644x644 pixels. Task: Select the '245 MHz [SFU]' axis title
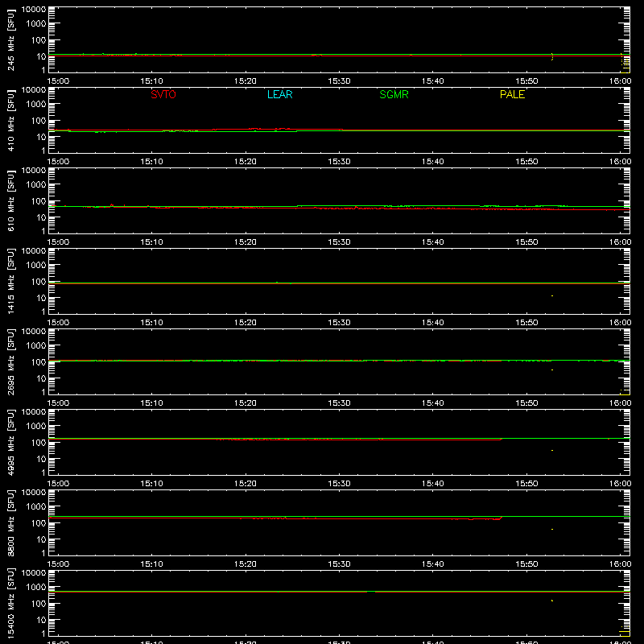click(10, 39)
